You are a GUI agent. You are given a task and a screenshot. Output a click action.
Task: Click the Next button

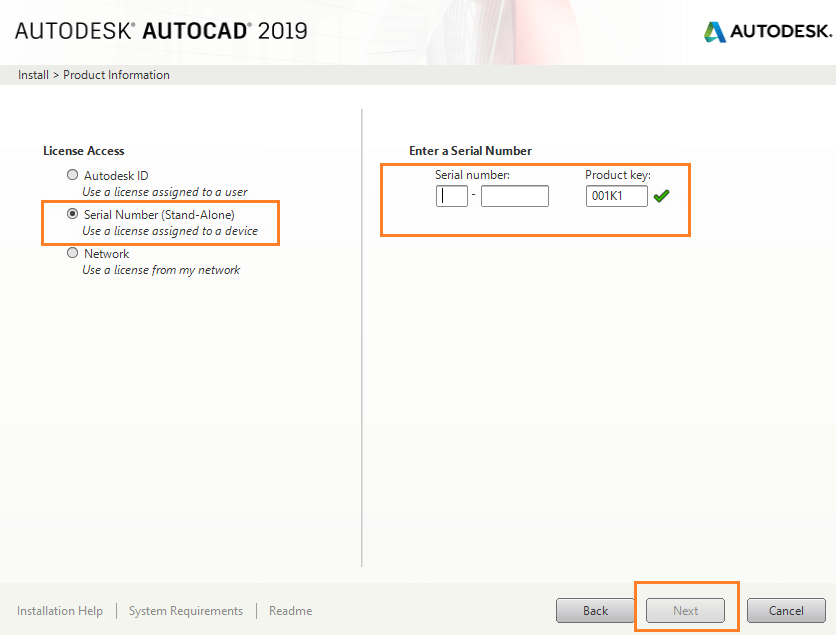(x=685, y=610)
